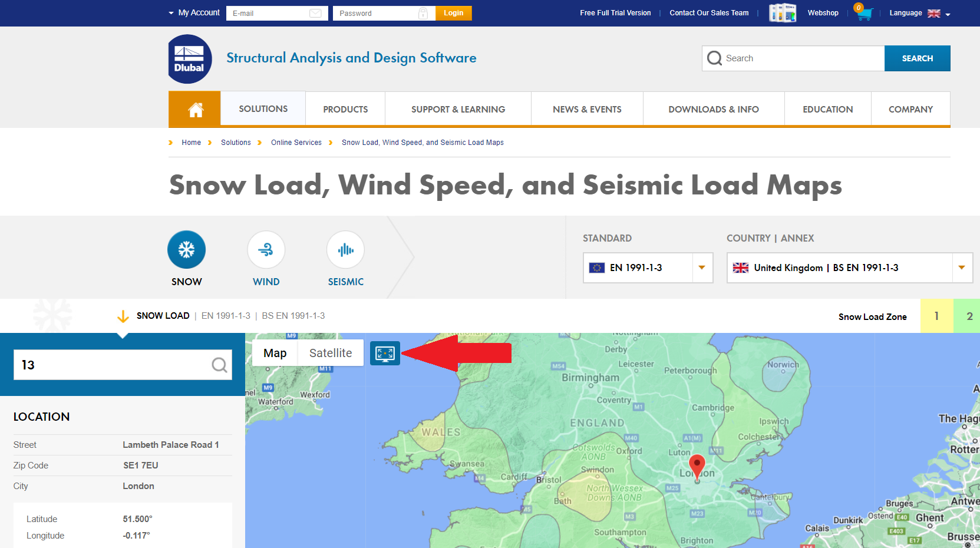Go to Solutions breadcrumb
Screen dimensions: 980x548
[236, 143]
